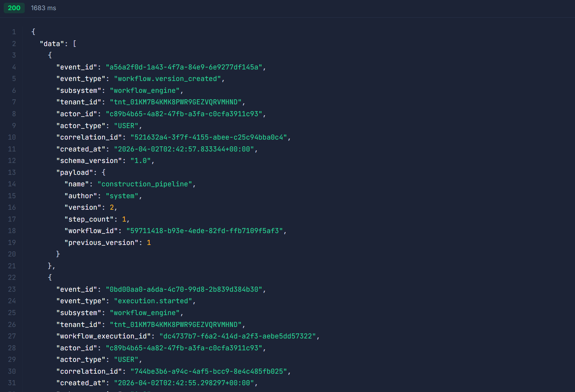This screenshot has width=575, height=392.
Task: Click event_id value "0bd00aa0-a6da-4c70-99d8-2b839d384b30"
Action: pos(184,289)
